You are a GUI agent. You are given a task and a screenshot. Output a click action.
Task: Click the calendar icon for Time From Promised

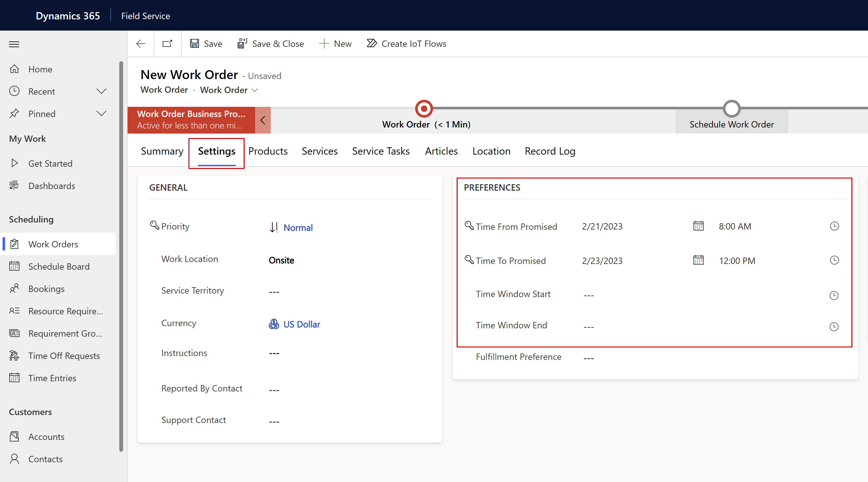point(698,226)
